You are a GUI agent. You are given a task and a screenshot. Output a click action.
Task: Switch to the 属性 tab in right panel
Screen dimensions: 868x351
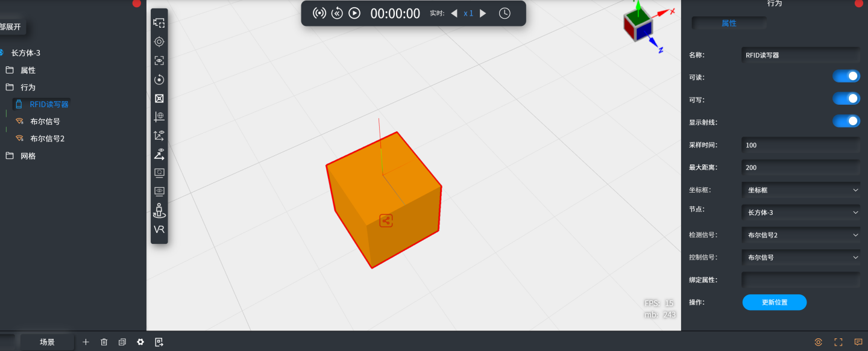[729, 23]
